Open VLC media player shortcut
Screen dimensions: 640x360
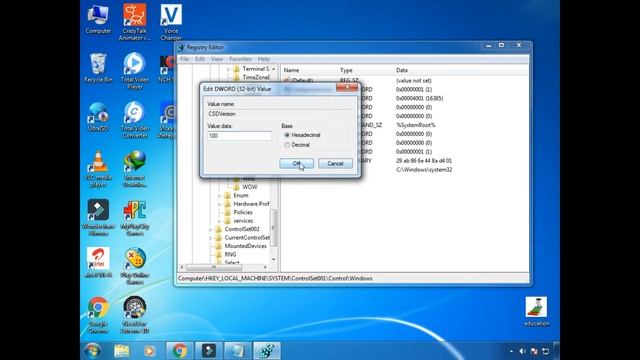pyautogui.click(x=98, y=169)
